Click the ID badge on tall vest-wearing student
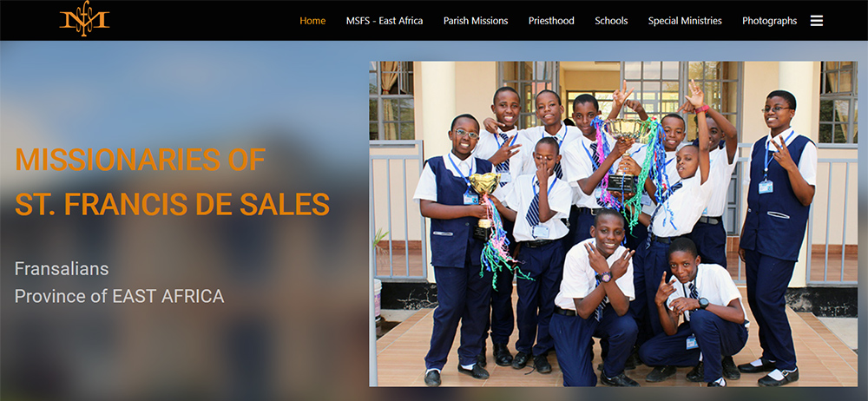This screenshot has width=868, height=401. [766, 187]
